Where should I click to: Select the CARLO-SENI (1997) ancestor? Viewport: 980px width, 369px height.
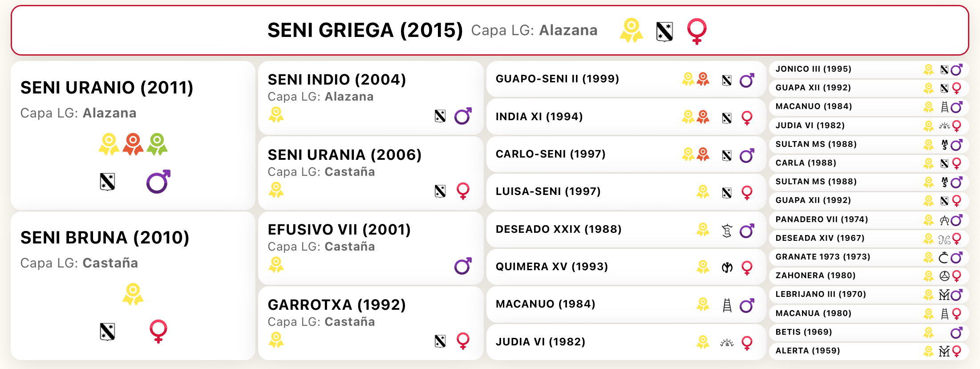[626, 154]
